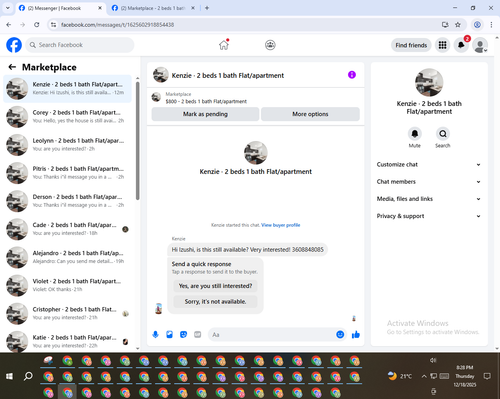
Task: Open the Cristopher conversation
Action: pos(67,314)
